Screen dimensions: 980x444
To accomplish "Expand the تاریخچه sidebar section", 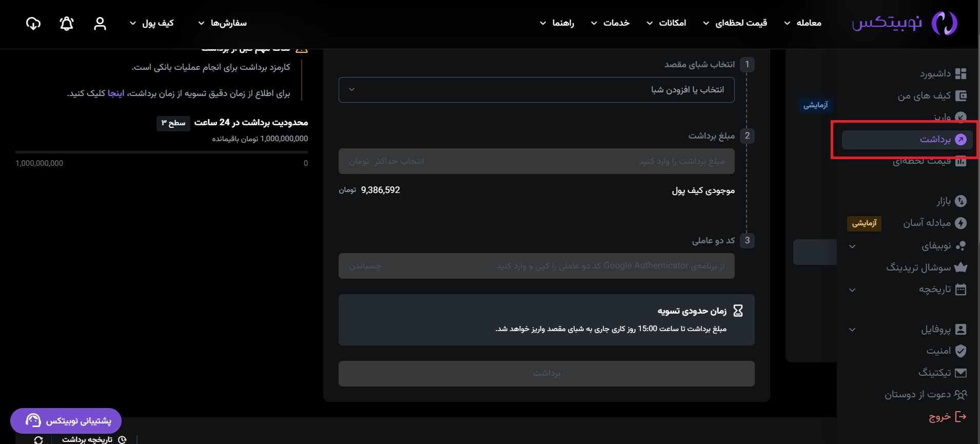I will [852, 290].
